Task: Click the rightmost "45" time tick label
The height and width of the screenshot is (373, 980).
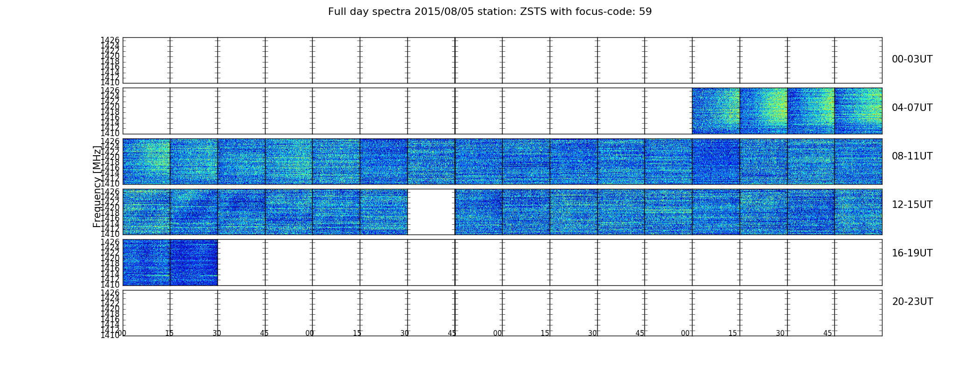Action: pos(827,333)
